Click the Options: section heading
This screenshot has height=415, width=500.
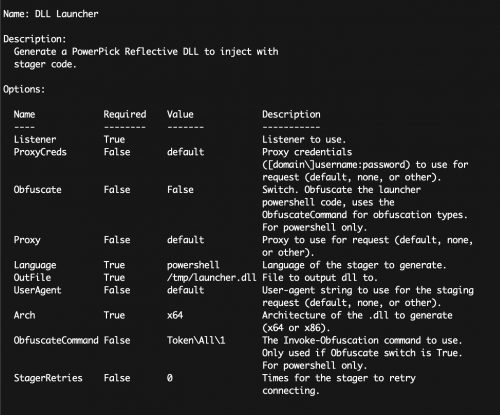[24, 89]
